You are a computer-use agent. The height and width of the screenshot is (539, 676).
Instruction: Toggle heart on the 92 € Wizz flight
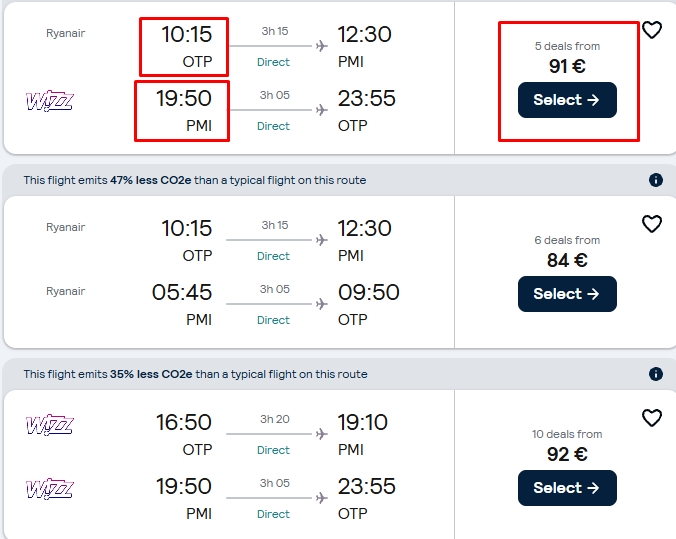point(651,418)
